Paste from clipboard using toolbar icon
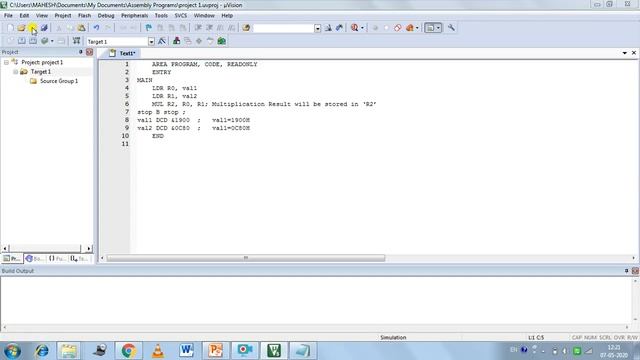 click(x=82, y=28)
